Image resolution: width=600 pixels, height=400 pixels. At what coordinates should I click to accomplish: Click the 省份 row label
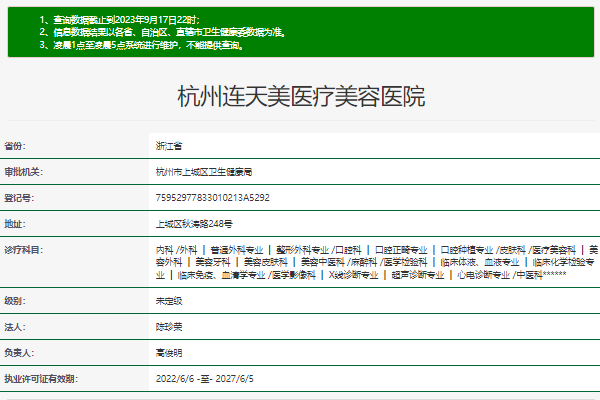15,145
